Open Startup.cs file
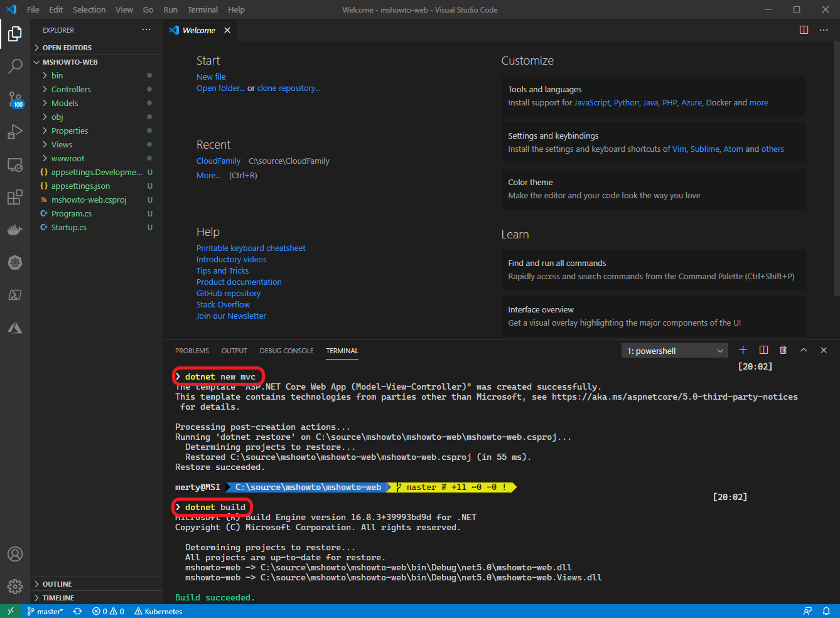The width and height of the screenshot is (840, 618). click(96, 227)
